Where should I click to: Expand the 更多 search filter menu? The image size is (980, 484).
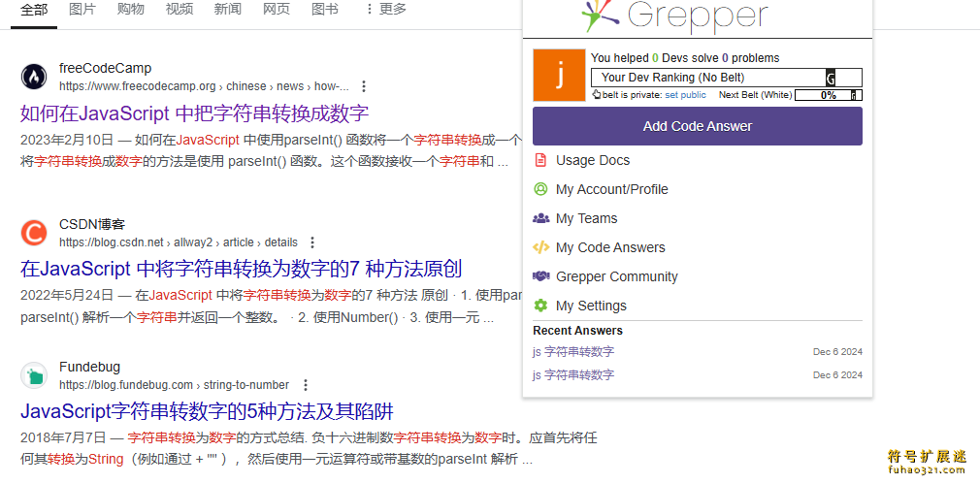click(385, 9)
